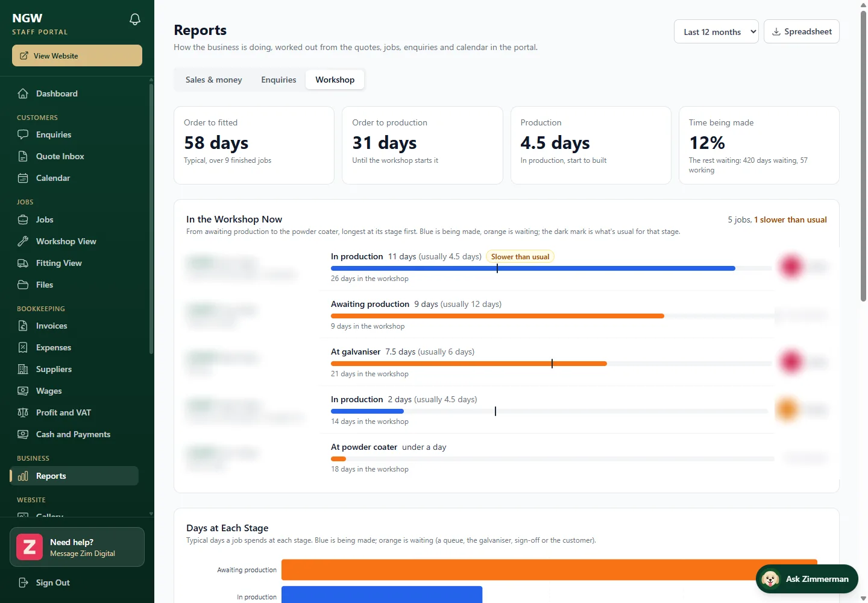868x603 pixels.
Task: Click the Awaiting production orange chart bar
Action: (x=549, y=570)
